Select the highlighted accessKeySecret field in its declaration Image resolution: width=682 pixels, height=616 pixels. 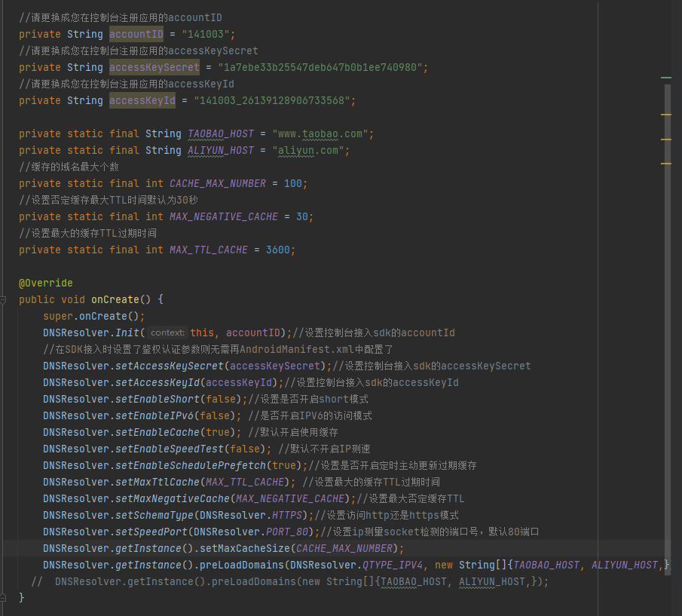click(x=154, y=67)
